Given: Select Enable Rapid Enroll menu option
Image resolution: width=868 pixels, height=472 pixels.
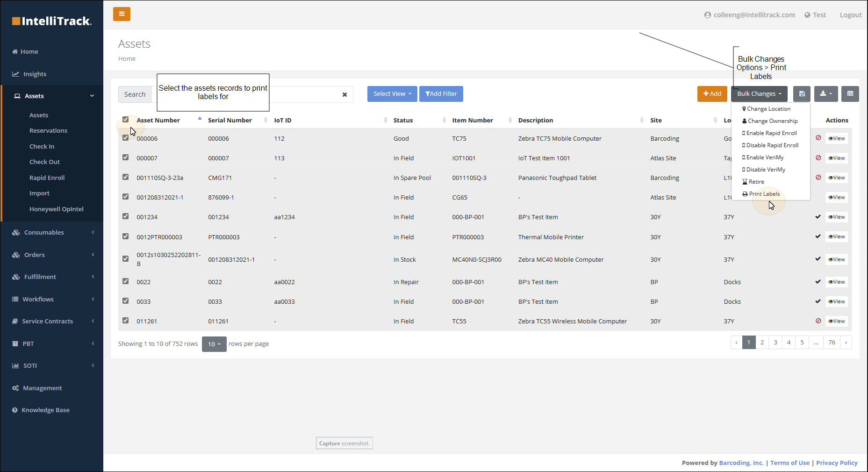Looking at the screenshot, I should [771, 133].
